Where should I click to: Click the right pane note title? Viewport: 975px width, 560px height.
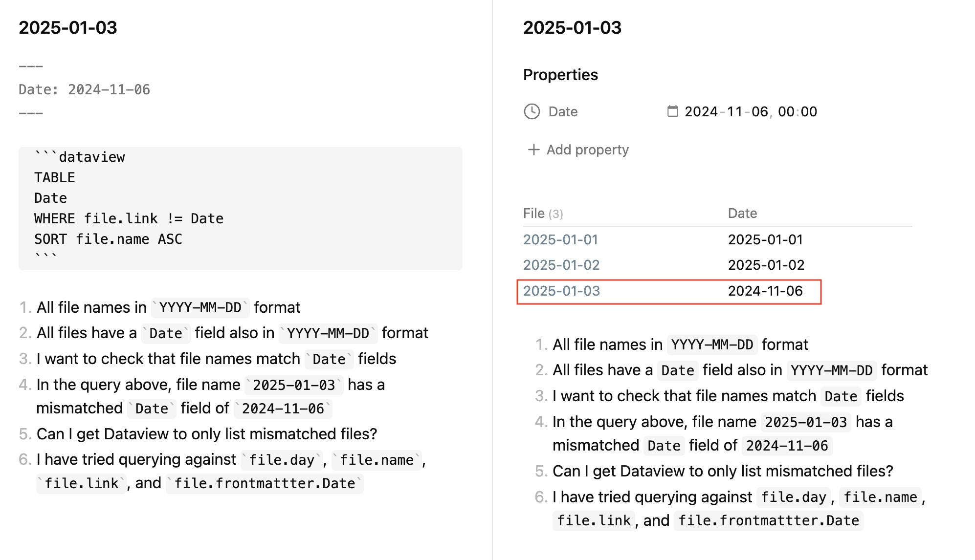pos(572,27)
